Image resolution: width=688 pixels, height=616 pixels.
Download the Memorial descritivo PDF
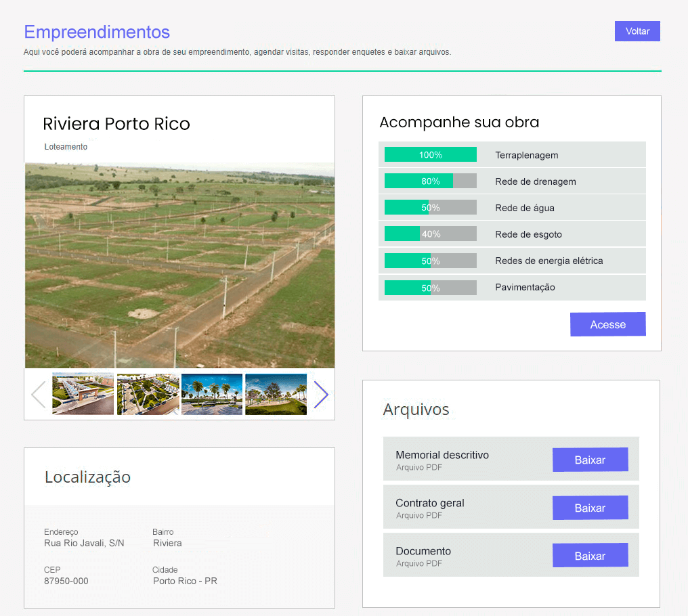coord(590,460)
